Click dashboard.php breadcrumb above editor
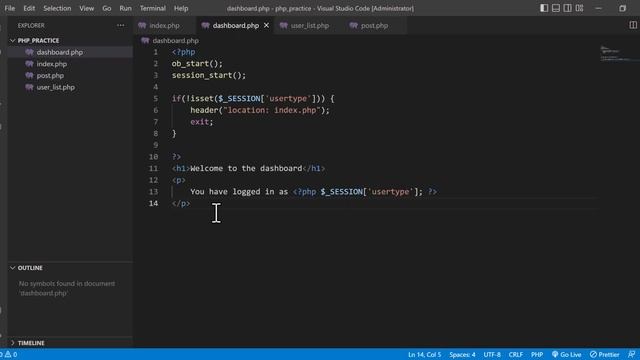640x360 pixels. 176,40
